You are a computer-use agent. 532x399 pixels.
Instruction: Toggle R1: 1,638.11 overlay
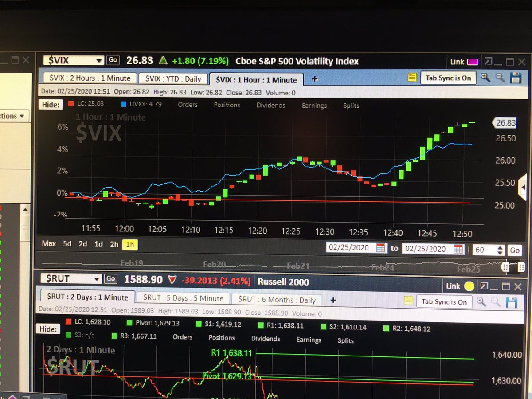[281, 326]
